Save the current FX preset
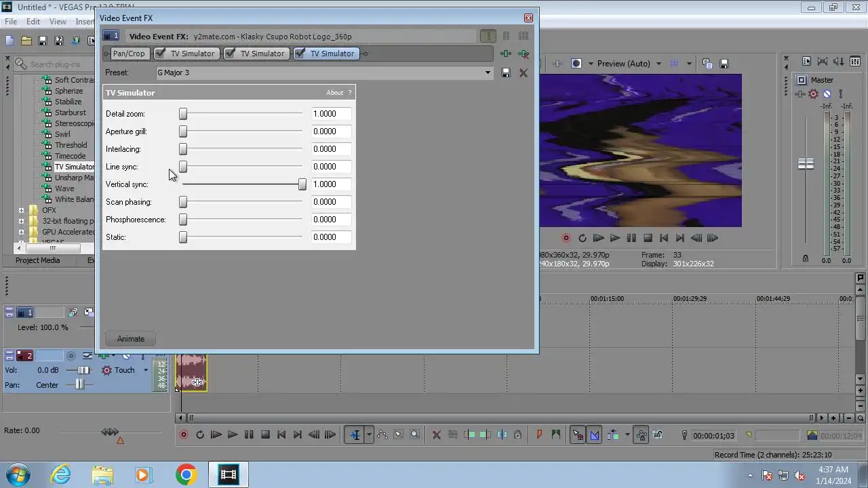Viewport: 868px width, 488px height. (506, 73)
